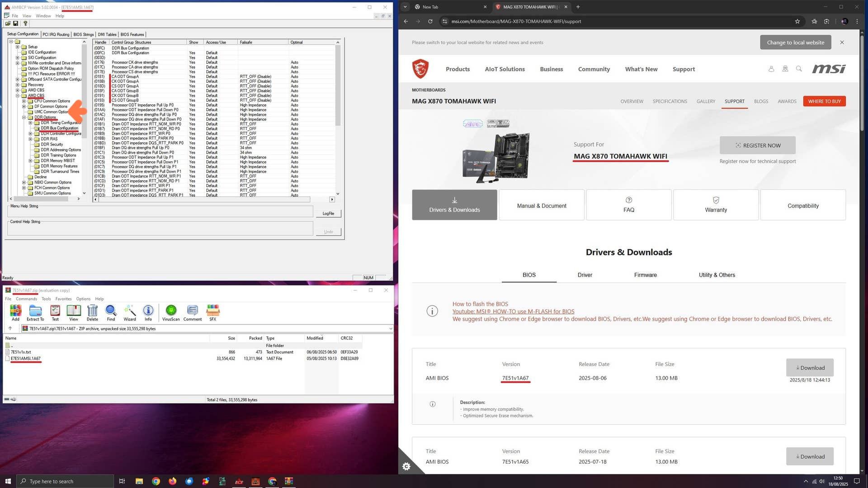The width and height of the screenshot is (868, 488).
Task: Click the AMIBCP save disk toolbar icon
Action: [15, 23]
